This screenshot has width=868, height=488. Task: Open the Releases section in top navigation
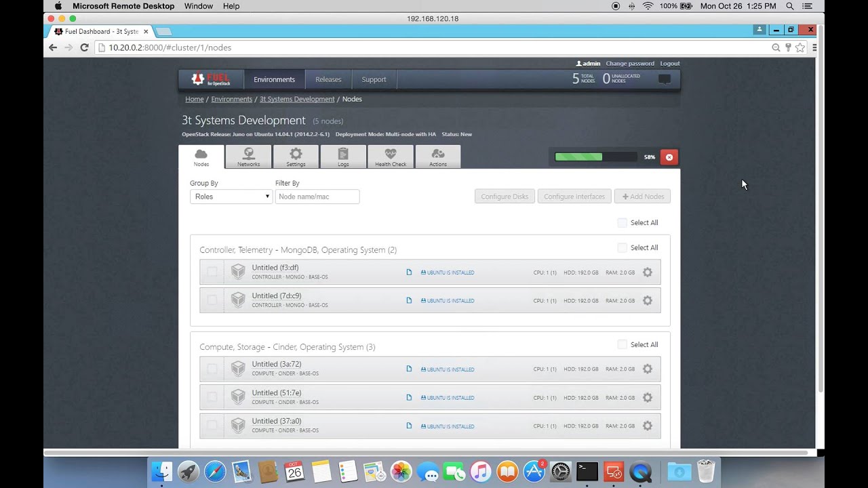[328, 79]
